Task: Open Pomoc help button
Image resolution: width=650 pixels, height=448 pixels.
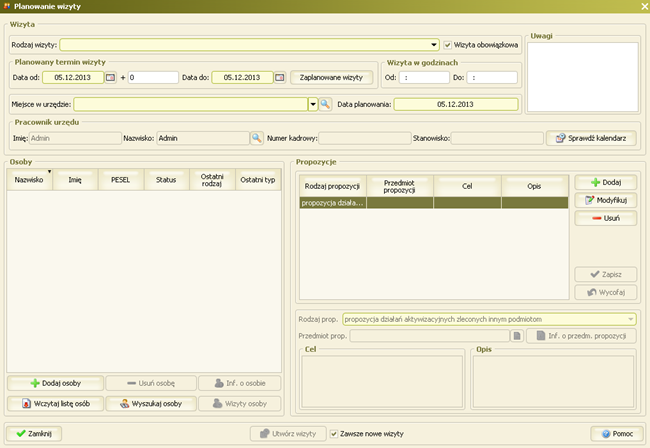Action: 617,434
